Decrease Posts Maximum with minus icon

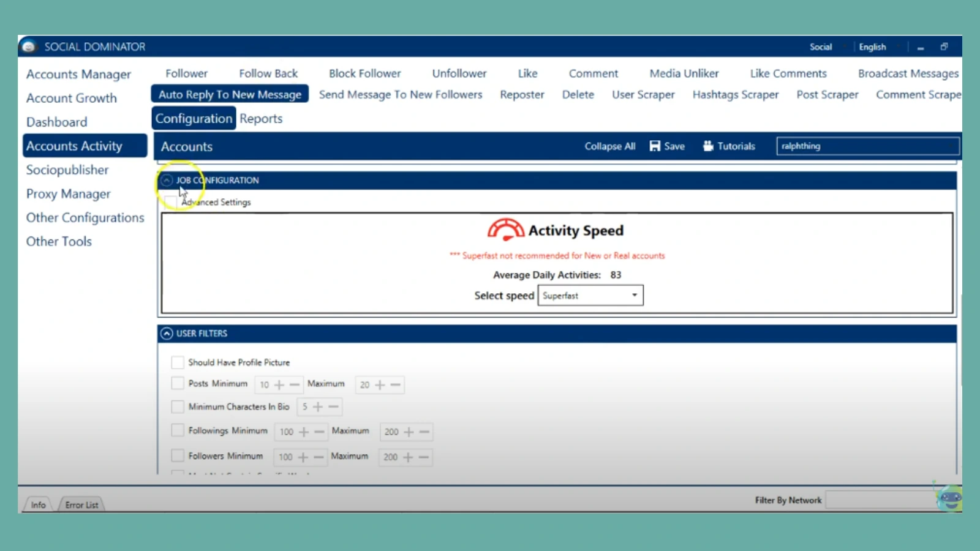[x=395, y=384]
